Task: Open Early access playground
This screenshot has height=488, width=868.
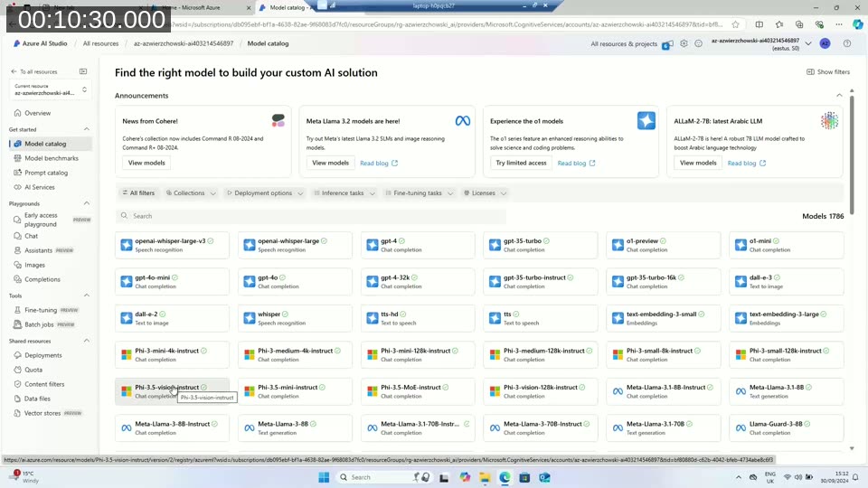Action: [x=41, y=220]
